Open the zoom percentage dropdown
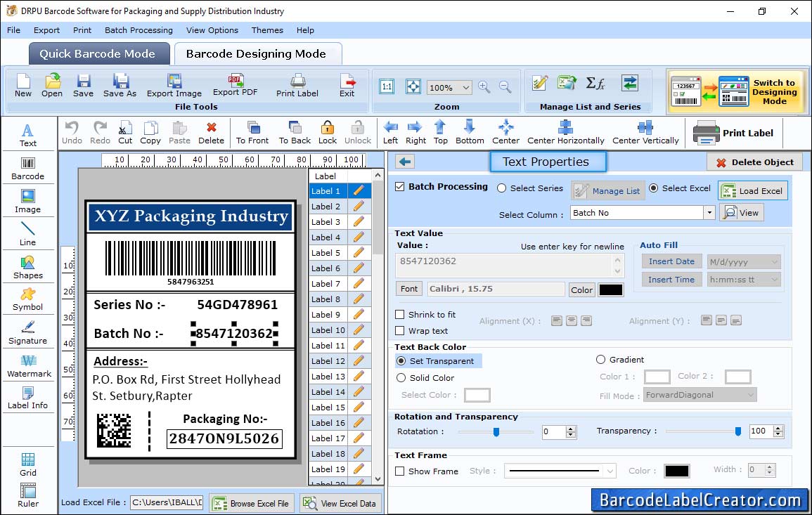Viewport: 812px width, 515px height. point(465,87)
